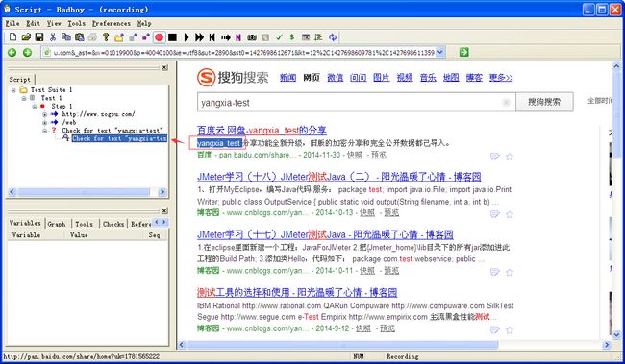
Task: Copy the selected item with Copy icon
Action: click(65, 37)
